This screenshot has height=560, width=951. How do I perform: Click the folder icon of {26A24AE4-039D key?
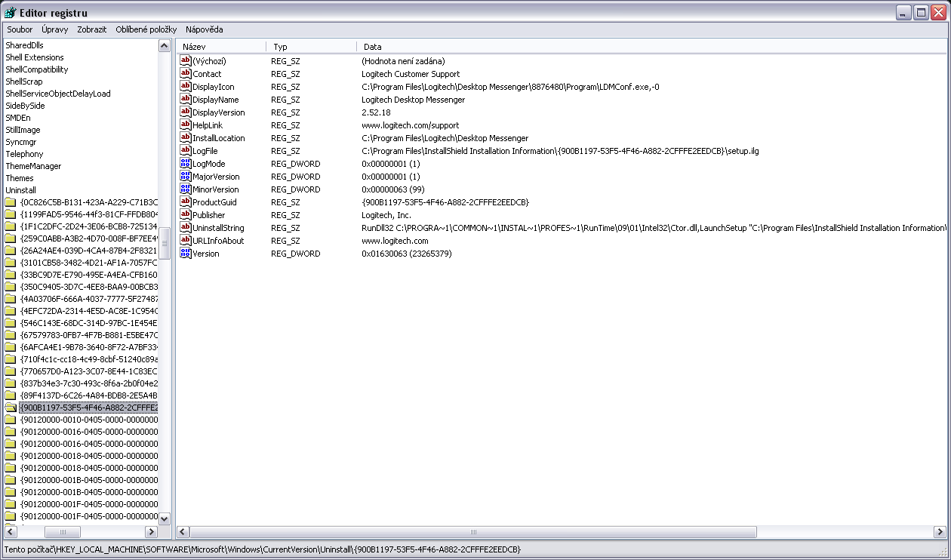click(11, 251)
